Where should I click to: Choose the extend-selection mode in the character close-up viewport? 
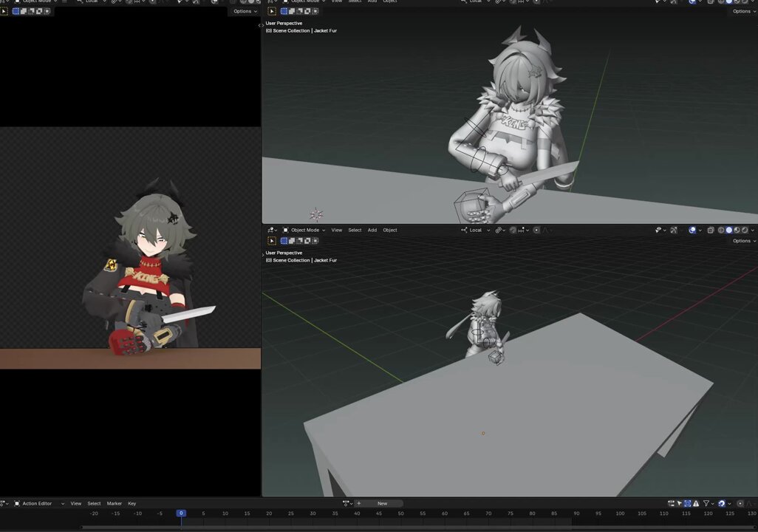[x=292, y=11]
